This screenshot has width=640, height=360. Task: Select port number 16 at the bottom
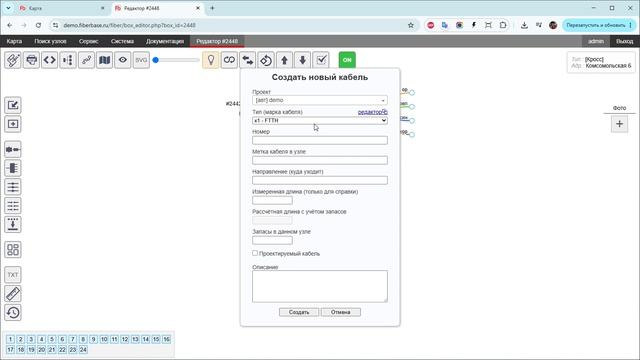[167, 339]
